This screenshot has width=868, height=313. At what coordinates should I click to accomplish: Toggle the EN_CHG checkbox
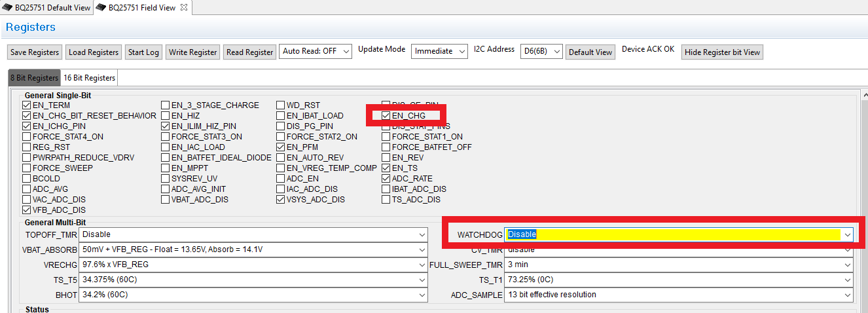(386, 116)
